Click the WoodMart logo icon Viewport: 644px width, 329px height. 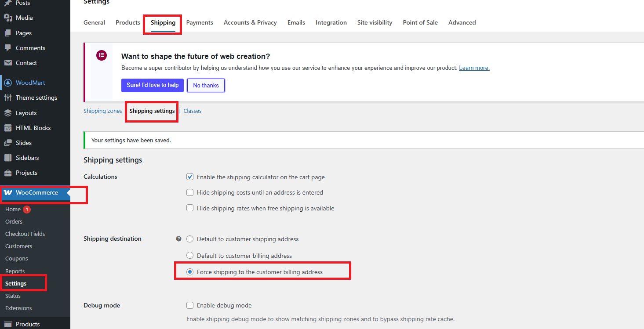click(8, 83)
